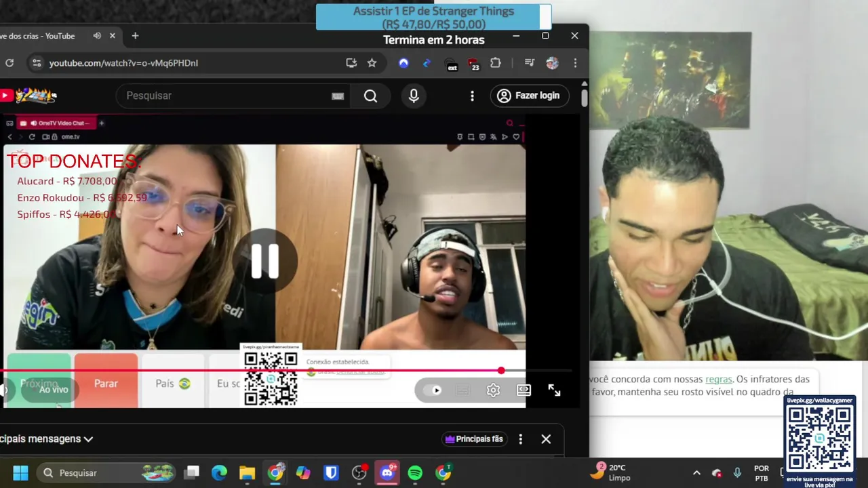Viewport: 868px width, 488px height.
Task: Change keyboard language POR PTB
Action: (762, 473)
